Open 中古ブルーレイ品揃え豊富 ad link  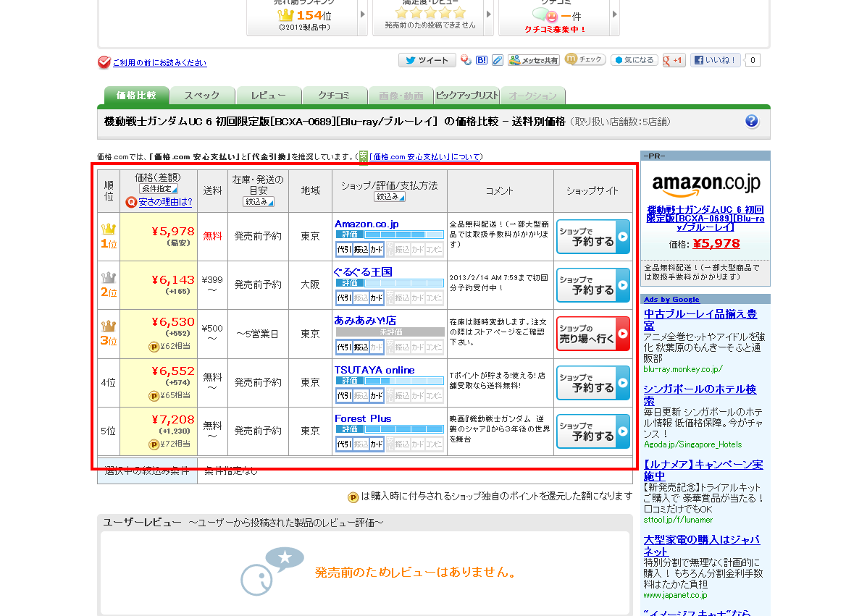point(700,320)
